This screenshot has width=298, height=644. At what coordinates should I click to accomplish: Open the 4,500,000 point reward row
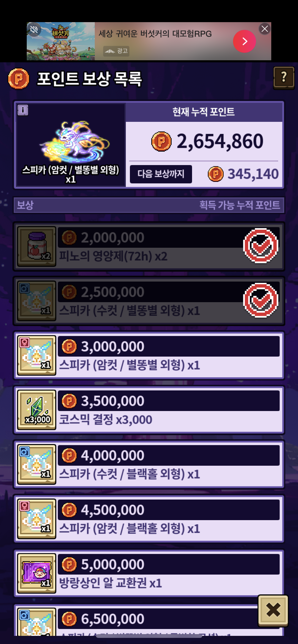(x=149, y=519)
